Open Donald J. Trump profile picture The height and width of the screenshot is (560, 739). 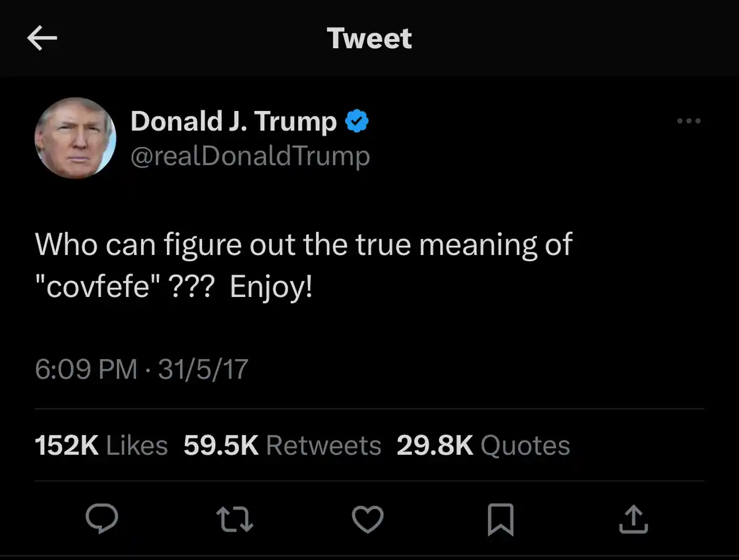pyautogui.click(x=76, y=138)
